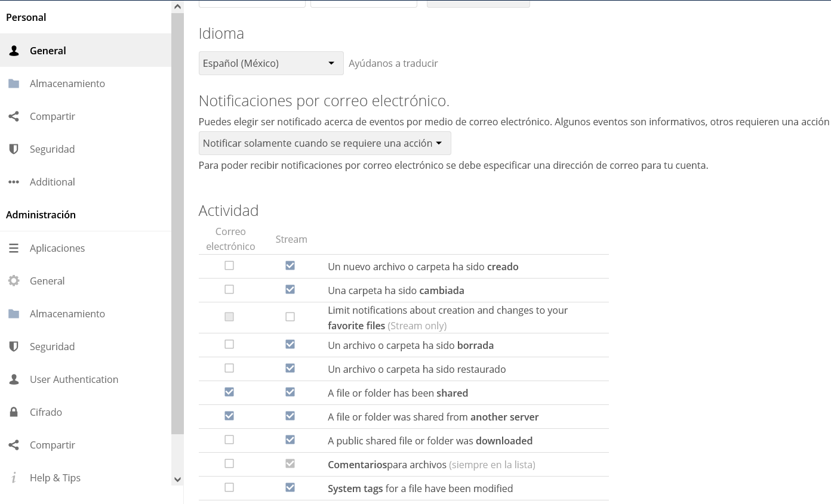The image size is (831, 504).
Task: Click the info icon beside Help & Tips
Action: (x=14, y=478)
